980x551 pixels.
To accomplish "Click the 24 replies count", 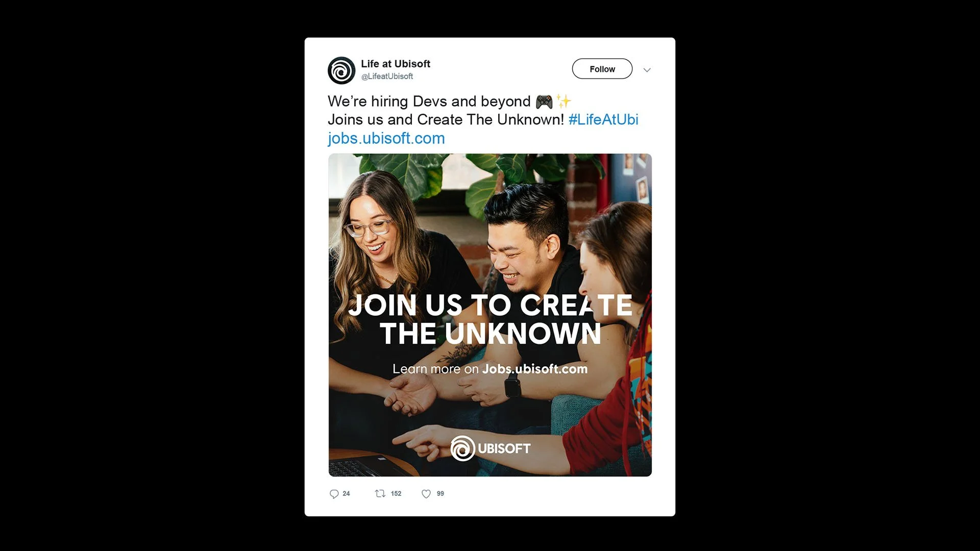I will coord(347,493).
